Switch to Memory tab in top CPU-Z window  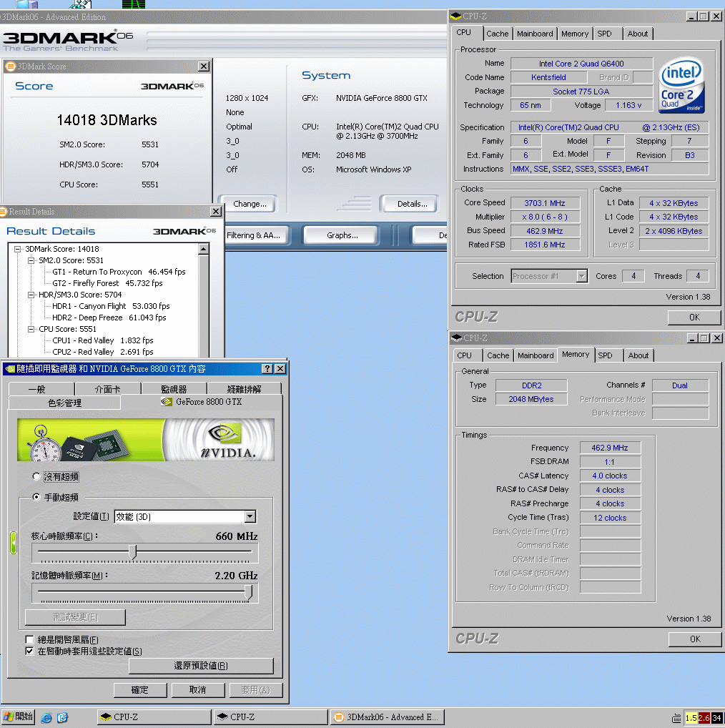[x=575, y=34]
